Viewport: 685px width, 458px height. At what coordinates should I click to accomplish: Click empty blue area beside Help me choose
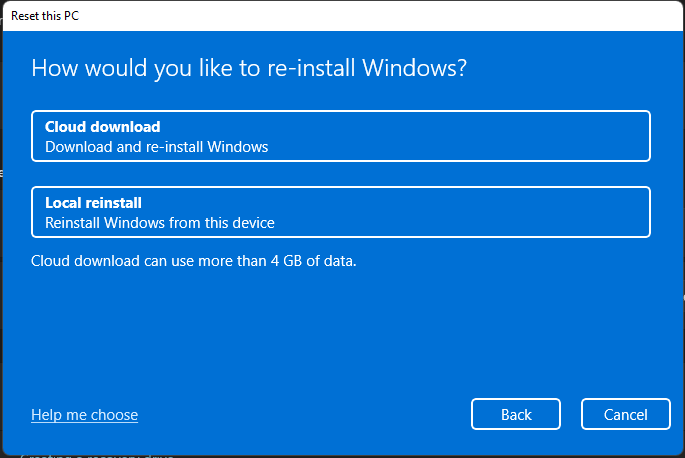pyautogui.click(x=300, y=415)
